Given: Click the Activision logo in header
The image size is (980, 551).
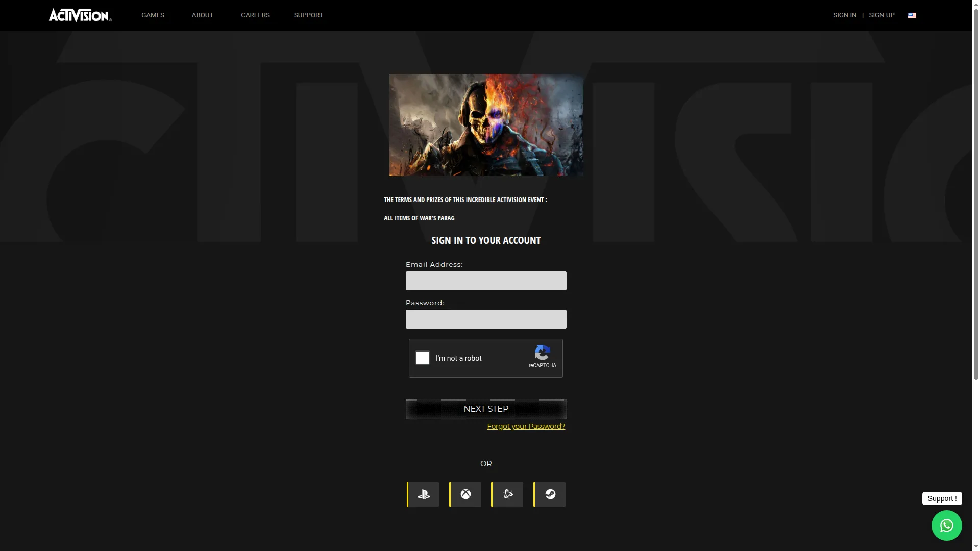Looking at the screenshot, I should 80,15.
